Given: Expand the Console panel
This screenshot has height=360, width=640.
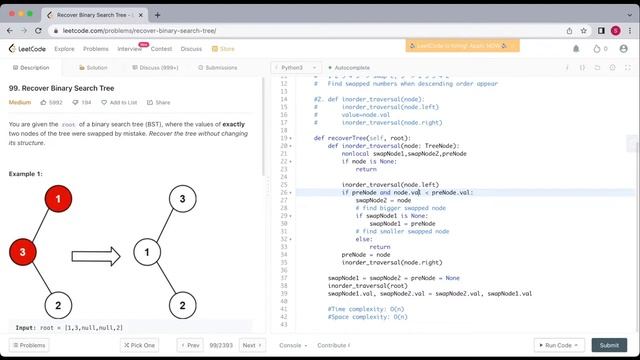Looking at the screenshot, I should (293, 345).
